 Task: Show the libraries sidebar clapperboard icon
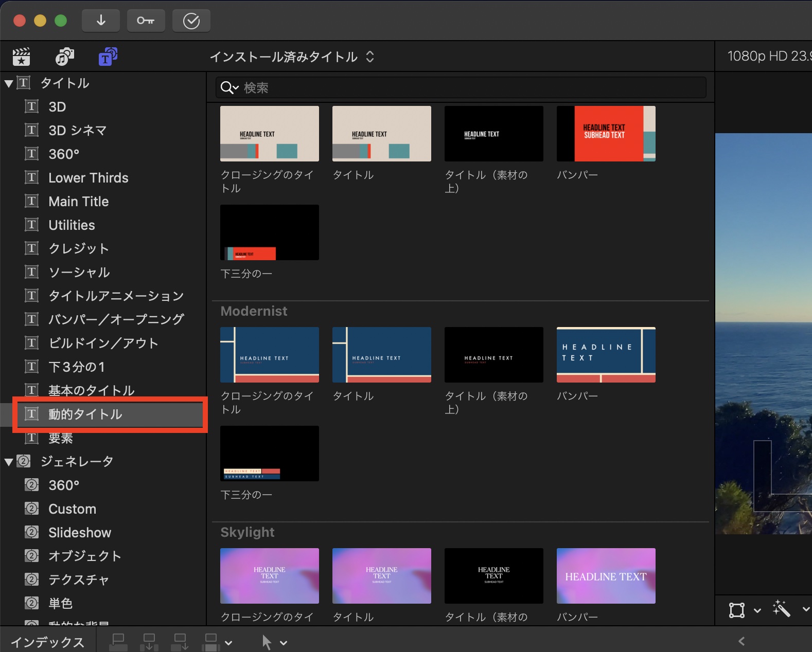tap(22, 57)
